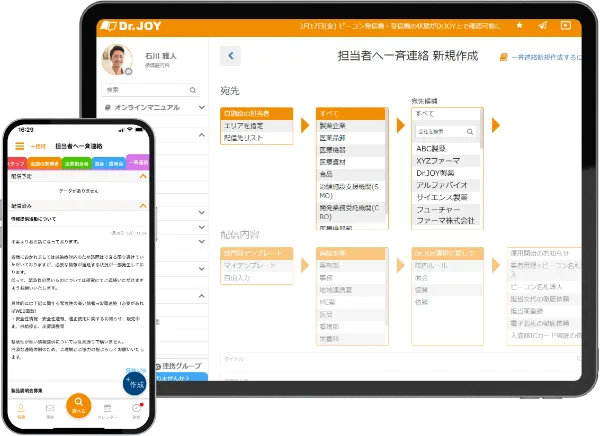Select フューチャーファーマ株式会社 in the company list
Screen dimensions: 600x436
[446, 215]
